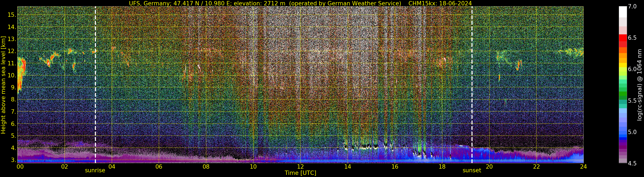Click the '14.' height tick label
Screen dimensions: 644x177
point(12,27)
